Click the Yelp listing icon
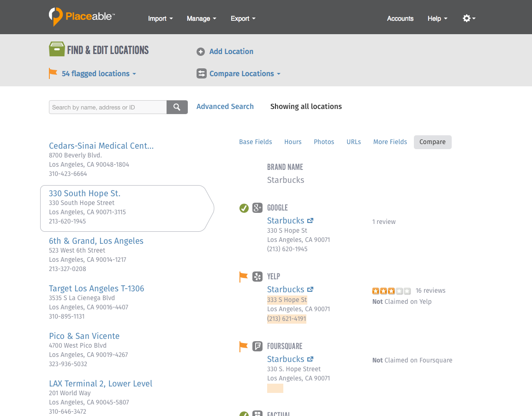This screenshot has width=532, height=416. click(x=257, y=277)
